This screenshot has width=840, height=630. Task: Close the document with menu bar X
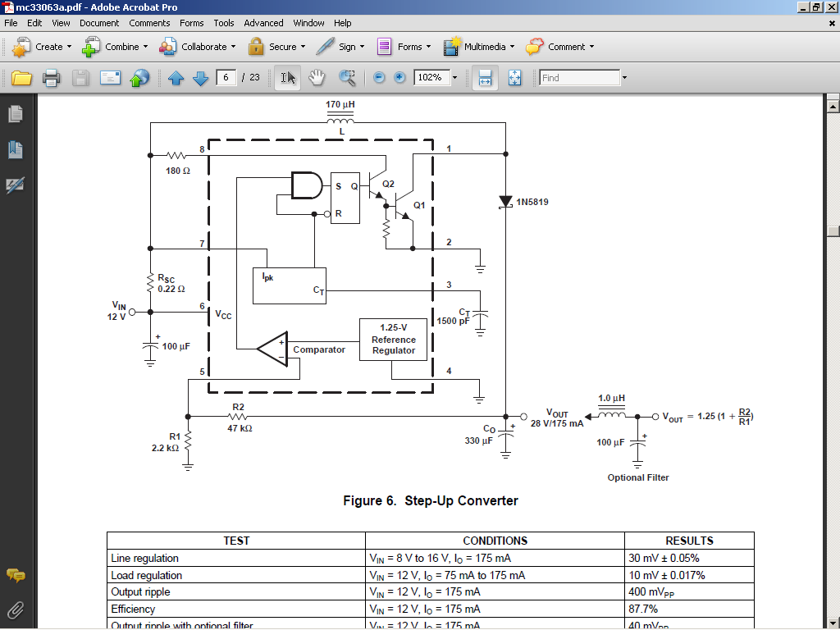pyautogui.click(x=832, y=24)
